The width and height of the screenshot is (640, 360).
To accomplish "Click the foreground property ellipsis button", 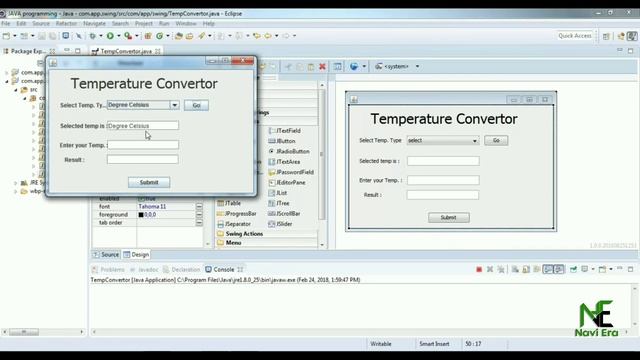I will 199,215.
